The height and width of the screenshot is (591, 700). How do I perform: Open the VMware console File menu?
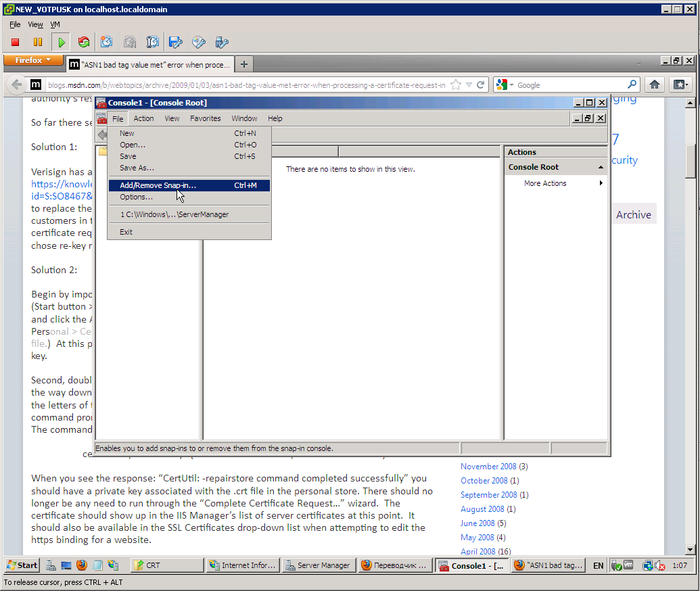tap(15, 24)
